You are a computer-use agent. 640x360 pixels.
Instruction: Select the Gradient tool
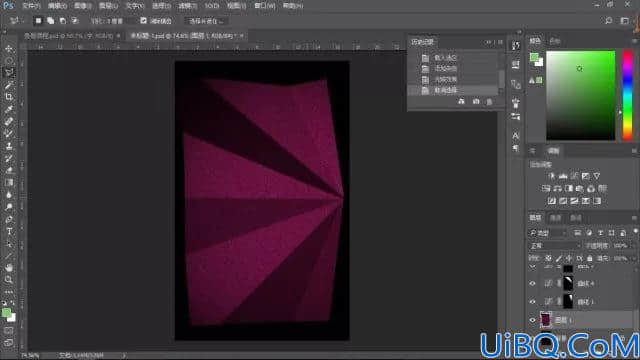pos(9,182)
